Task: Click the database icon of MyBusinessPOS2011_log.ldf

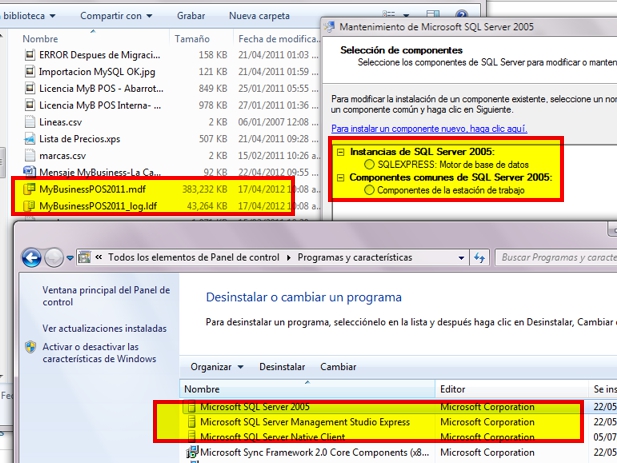Action: [30, 206]
